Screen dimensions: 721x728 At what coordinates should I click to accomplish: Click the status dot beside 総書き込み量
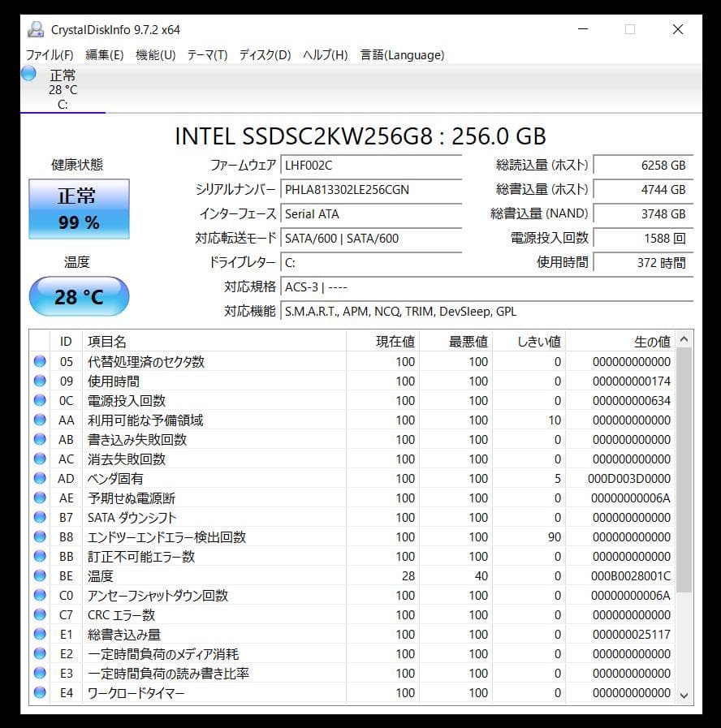[x=40, y=635]
